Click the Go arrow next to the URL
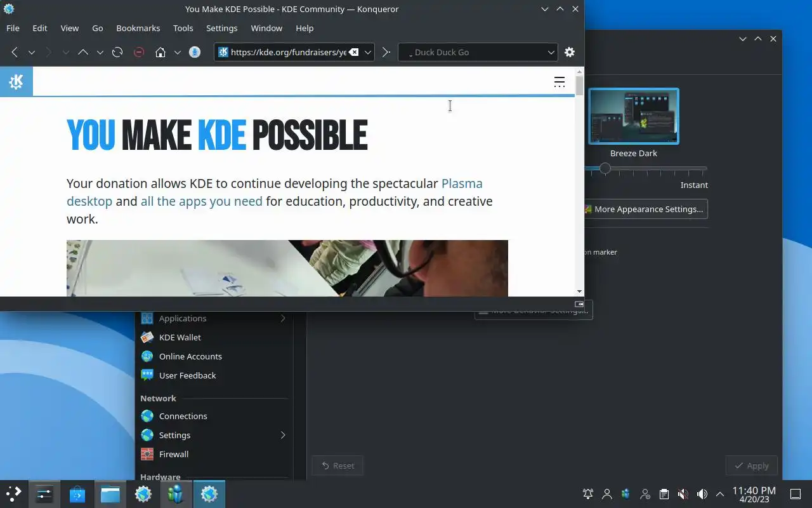This screenshot has width=812, height=508. [386, 52]
